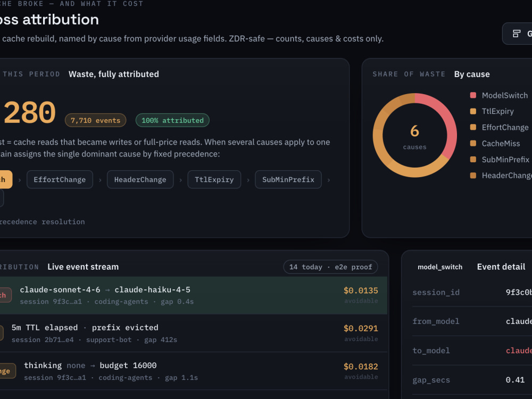Open the claude-sonnet-4-6 to claude-haiku-4-5 event
The width and height of the screenshot is (532, 399).
coord(194,295)
